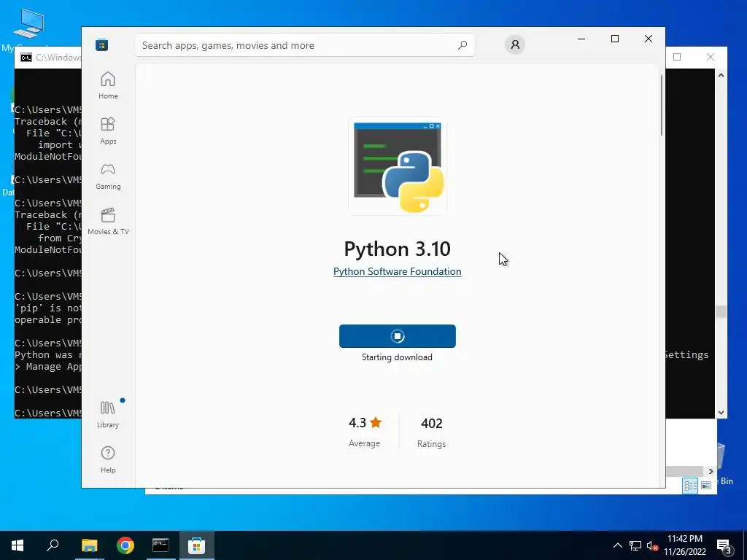Open the notification center icon
Image resolution: width=747 pixels, height=560 pixels.
click(724, 545)
